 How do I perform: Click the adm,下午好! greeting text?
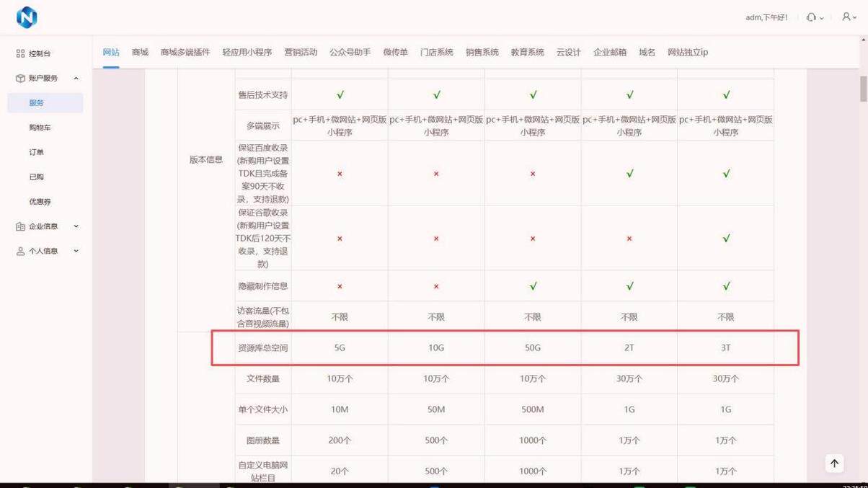click(x=767, y=17)
